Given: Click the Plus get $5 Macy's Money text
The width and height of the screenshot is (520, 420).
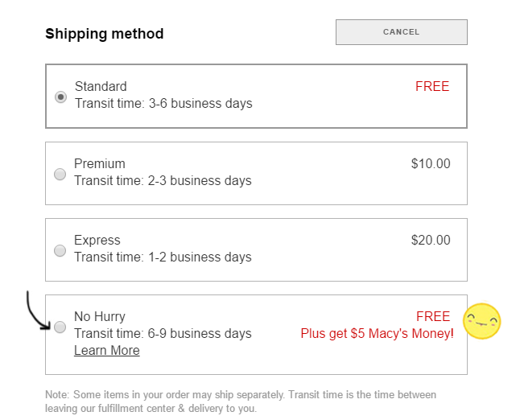Looking at the screenshot, I should (x=377, y=333).
